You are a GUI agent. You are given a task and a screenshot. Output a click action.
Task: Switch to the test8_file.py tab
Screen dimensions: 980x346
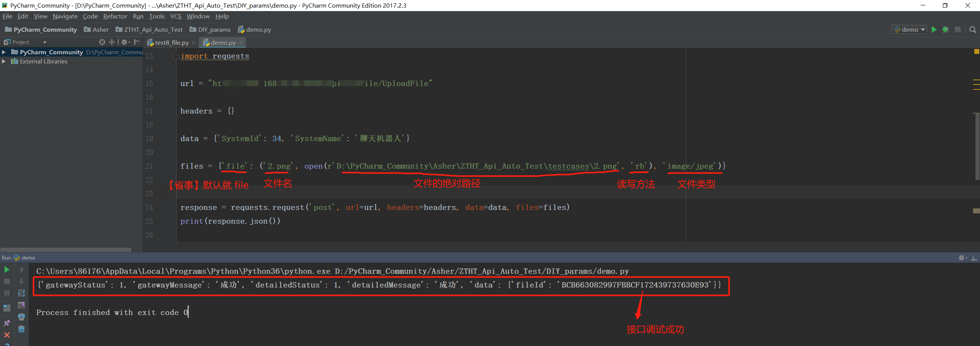171,42
